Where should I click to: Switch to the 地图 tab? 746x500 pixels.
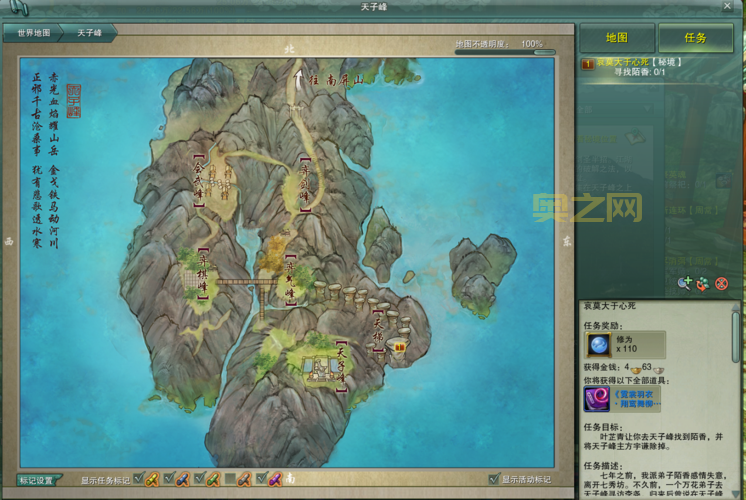tap(617, 38)
